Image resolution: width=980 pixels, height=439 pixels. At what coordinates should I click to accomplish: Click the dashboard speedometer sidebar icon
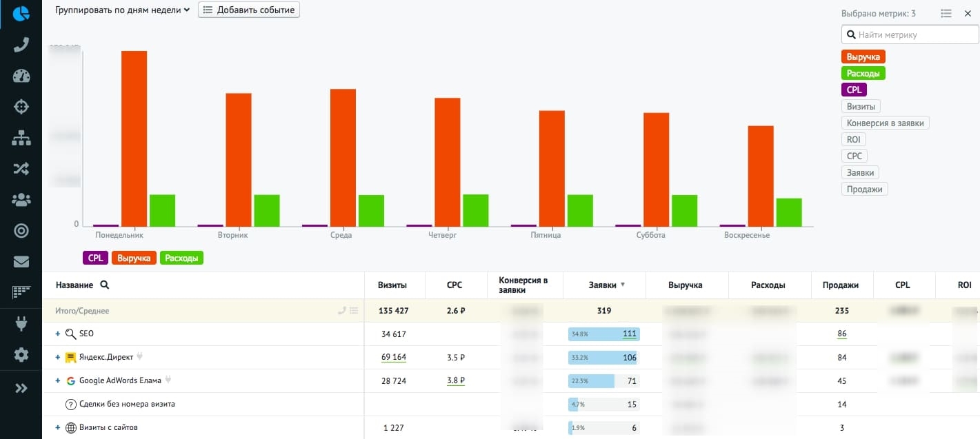click(21, 76)
